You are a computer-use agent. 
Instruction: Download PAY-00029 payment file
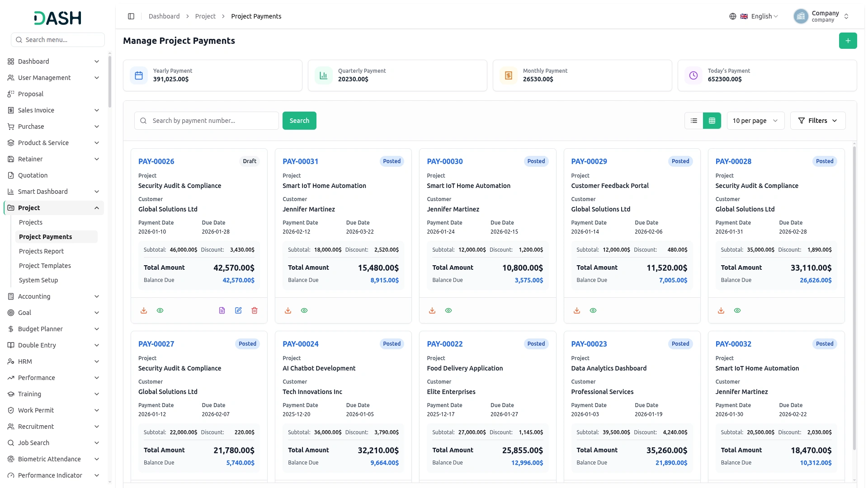(577, 310)
